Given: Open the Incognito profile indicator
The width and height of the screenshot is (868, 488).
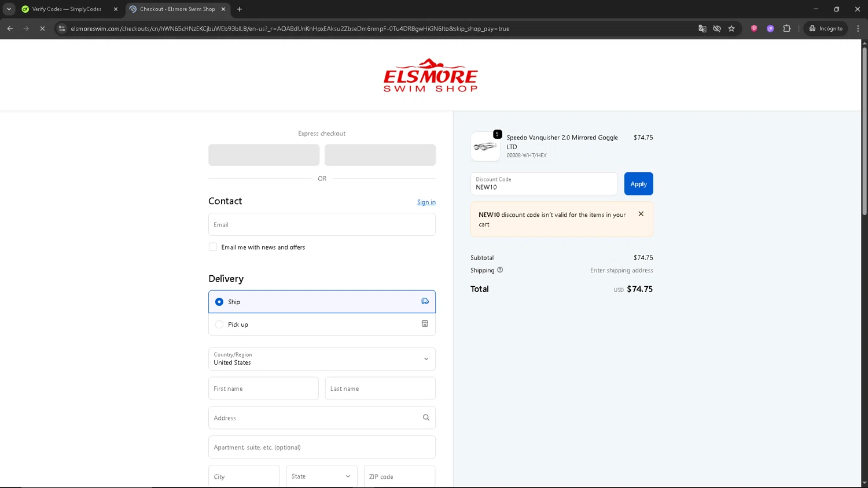Looking at the screenshot, I should click(x=826, y=28).
